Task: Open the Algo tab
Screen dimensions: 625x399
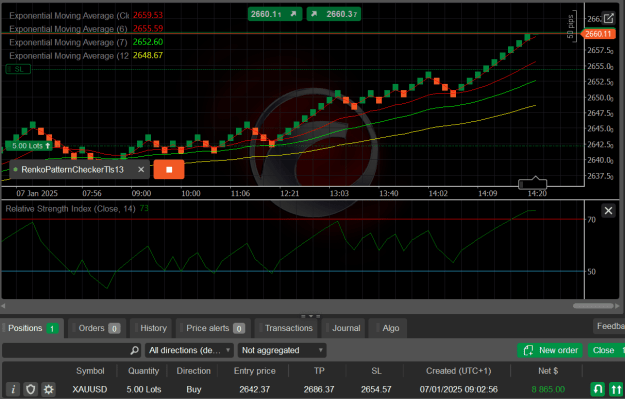Action: coord(388,328)
